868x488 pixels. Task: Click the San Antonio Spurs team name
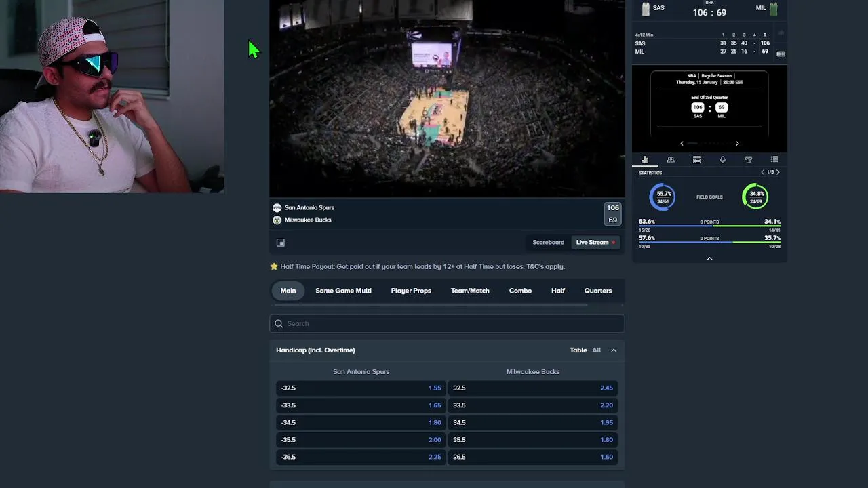pyautogui.click(x=309, y=208)
